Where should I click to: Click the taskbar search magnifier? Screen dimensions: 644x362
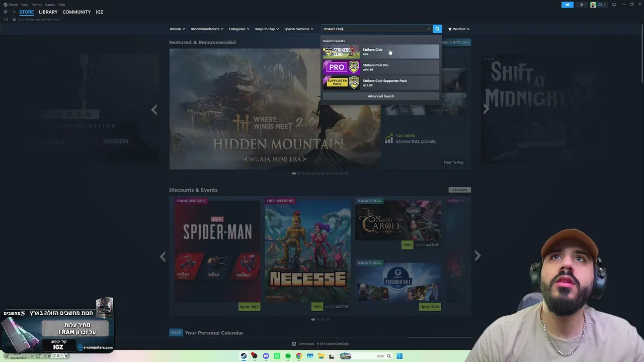point(388,356)
